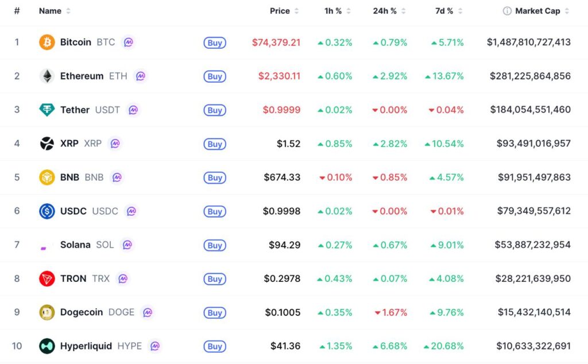Click the TRON red logo icon
This screenshot has height=364, width=588.
(x=47, y=279)
